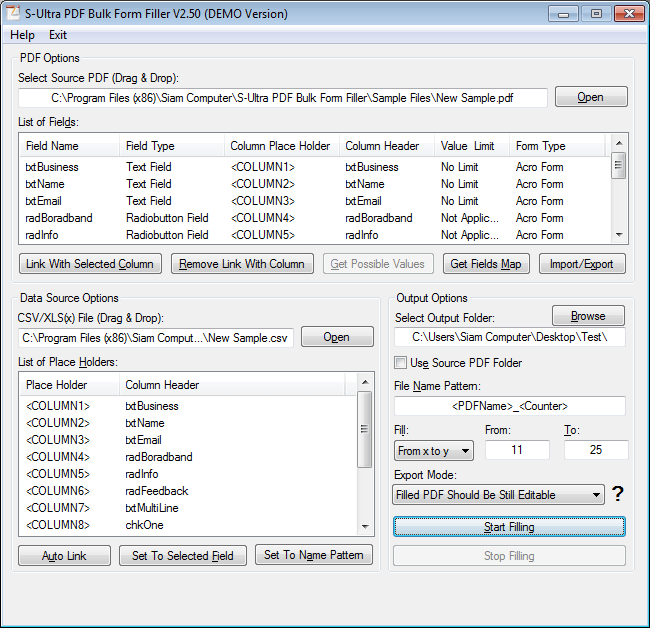Select radBoradband row in Fields list

point(315,218)
